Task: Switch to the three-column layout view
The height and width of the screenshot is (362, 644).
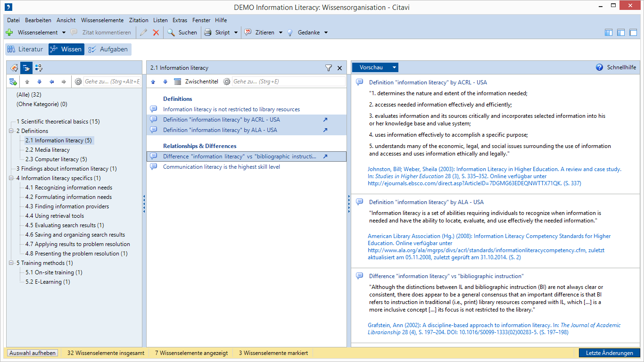Action: [x=609, y=33]
